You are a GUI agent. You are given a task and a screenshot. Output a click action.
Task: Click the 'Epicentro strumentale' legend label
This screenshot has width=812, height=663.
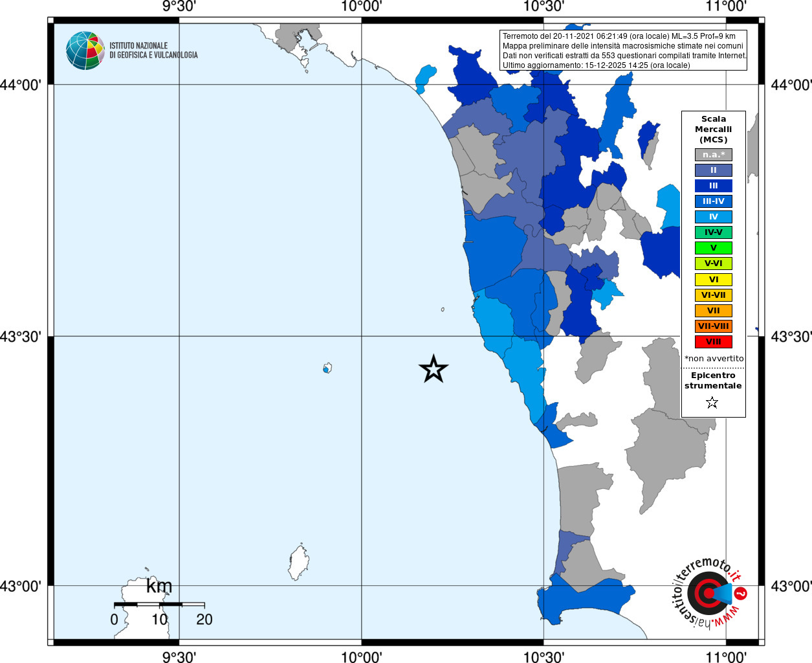[713, 381]
